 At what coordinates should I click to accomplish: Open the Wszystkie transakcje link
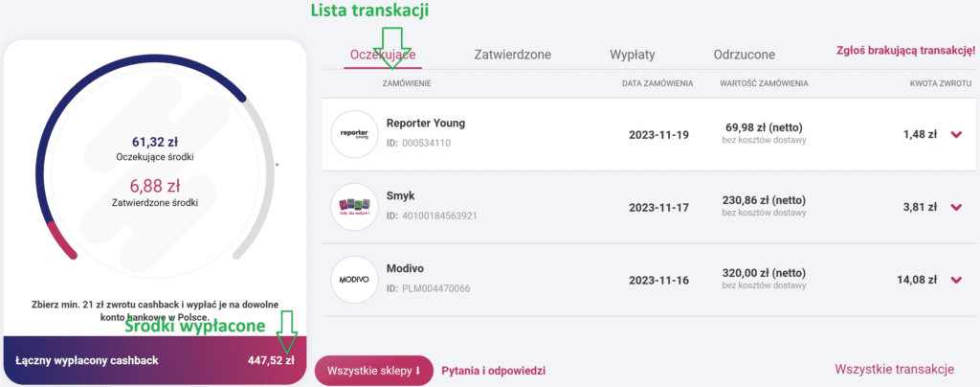pyautogui.click(x=894, y=369)
